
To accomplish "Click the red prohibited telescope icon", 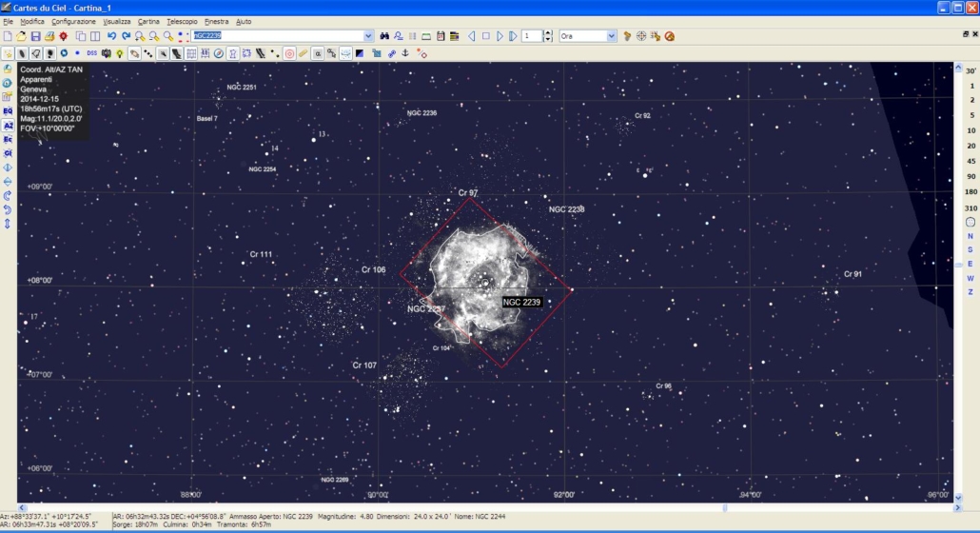I will pyautogui.click(x=670, y=36).
